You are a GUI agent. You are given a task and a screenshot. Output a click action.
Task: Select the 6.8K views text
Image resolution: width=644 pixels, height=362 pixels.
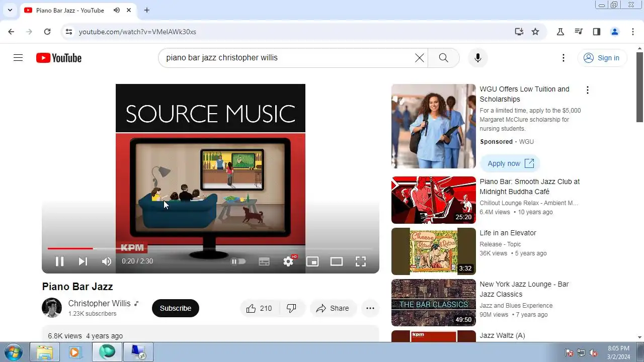click(65, 336)
